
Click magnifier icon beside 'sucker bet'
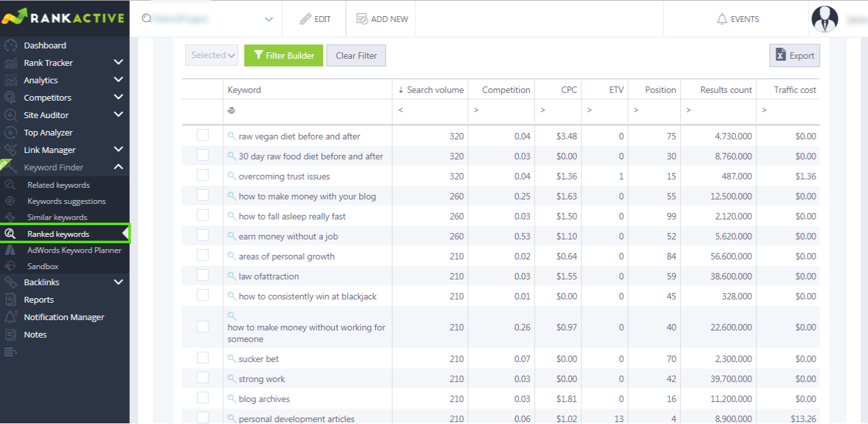coord(232,359)
